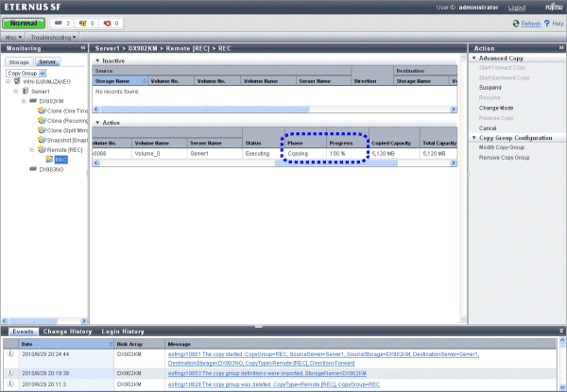Select the Volume_0 cell in Active table
This screenshot has width=567, height=392.
click(x=159, y=154)
